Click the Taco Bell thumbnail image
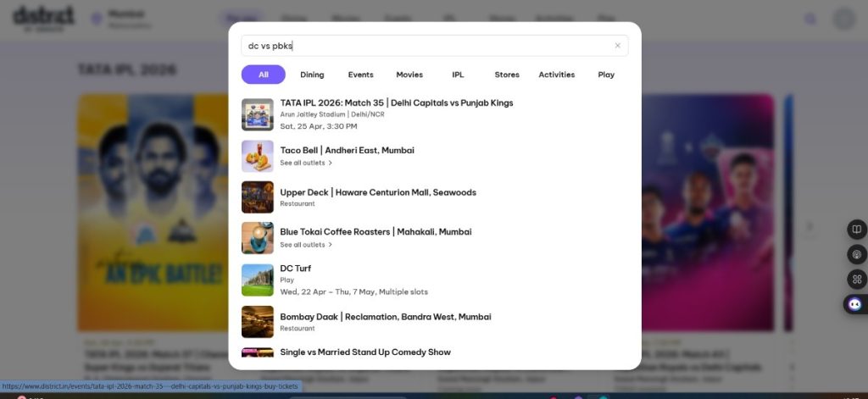 point(258,156)
